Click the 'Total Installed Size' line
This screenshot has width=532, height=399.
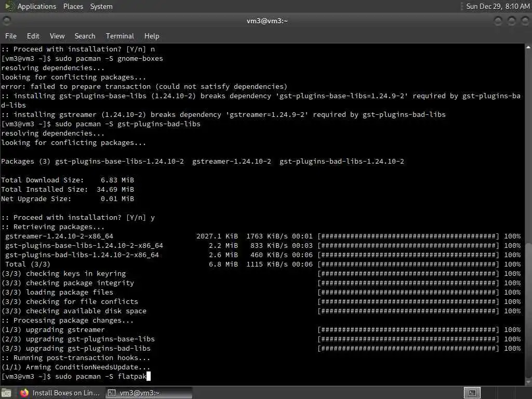[68, 189]
